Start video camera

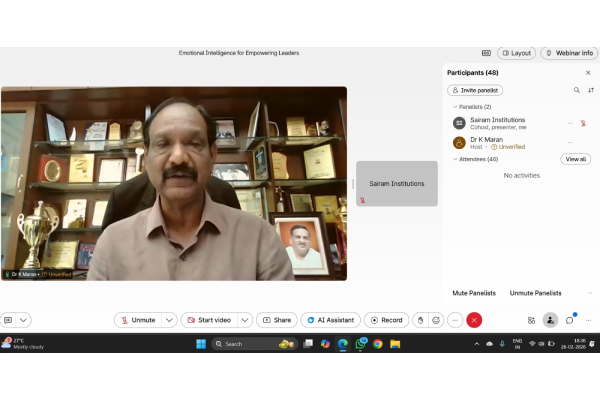pyautogui.click(x=208, y=320)
